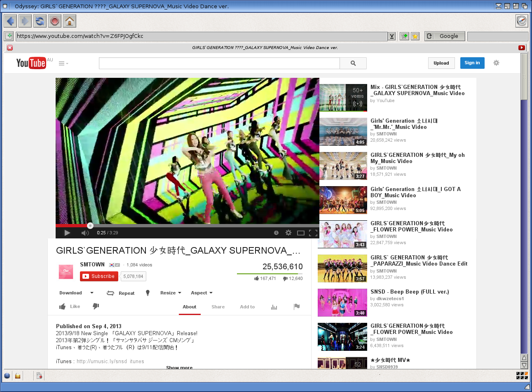The height and width of the screenshot is (392, 532).
Task: Open SNSD Beep Beep FULL ver. thumbnail
Action: pos(342,303)
